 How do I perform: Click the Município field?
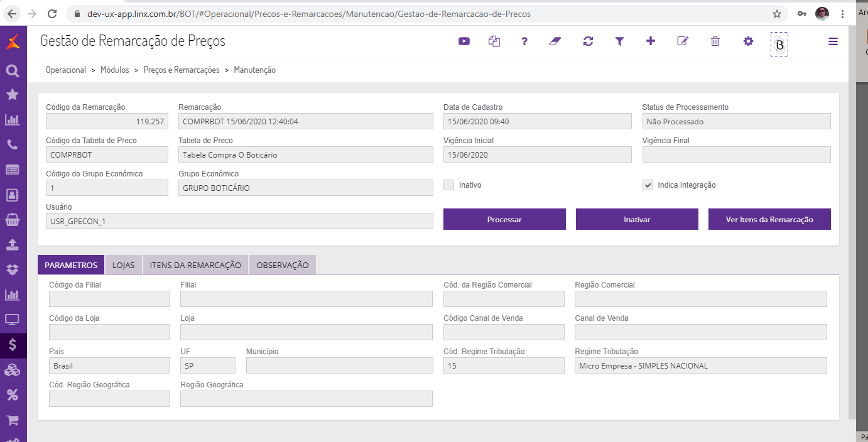pyautogui.click(x=340, y=365)
